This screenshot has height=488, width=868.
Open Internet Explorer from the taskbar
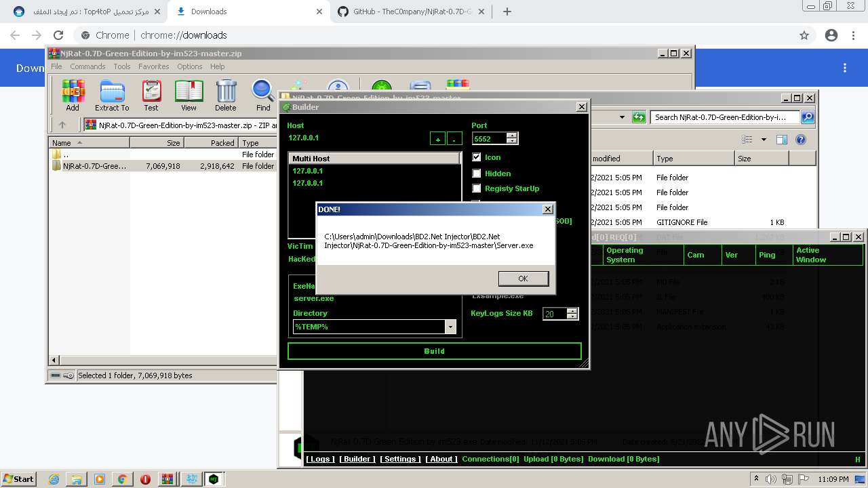[54, 479]
